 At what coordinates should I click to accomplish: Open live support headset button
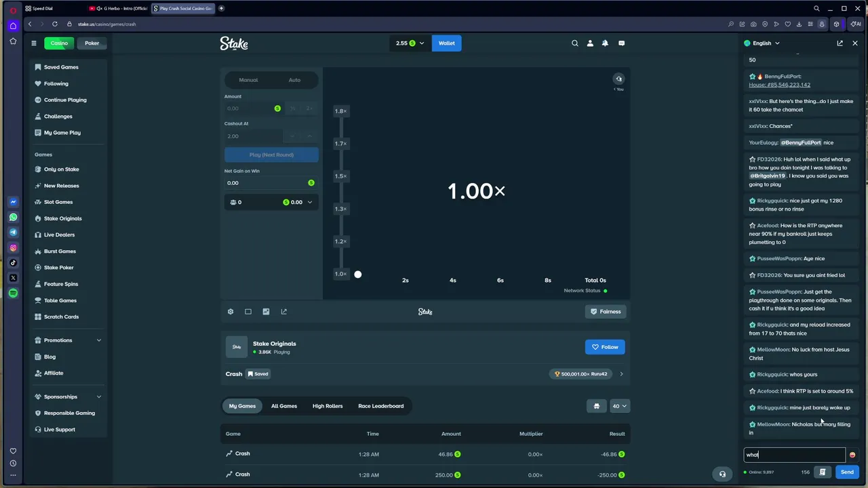click(722, 474)
